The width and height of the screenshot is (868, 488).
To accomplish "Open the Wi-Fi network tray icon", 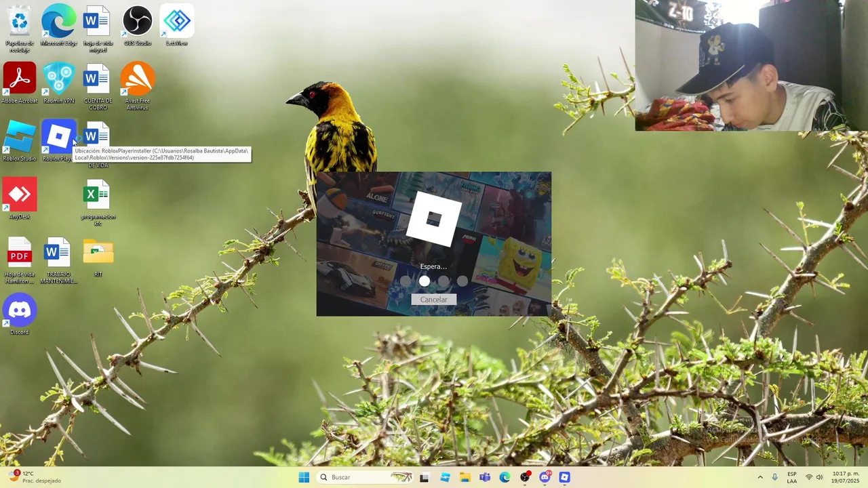I will (x=808, y=477).
